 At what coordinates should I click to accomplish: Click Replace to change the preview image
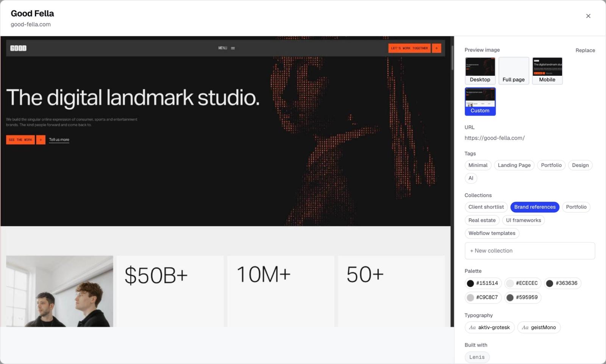click(585, 50)
